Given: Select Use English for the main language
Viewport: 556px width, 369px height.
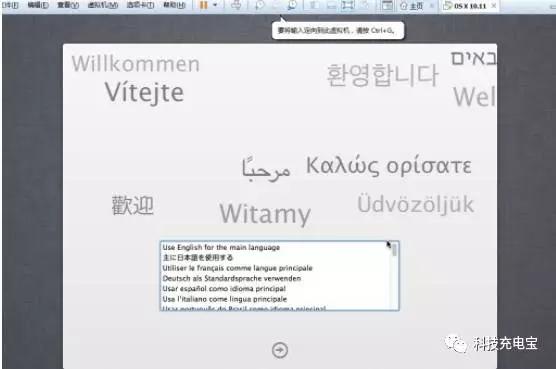Looking at the screenshot, I should (276, 247).
